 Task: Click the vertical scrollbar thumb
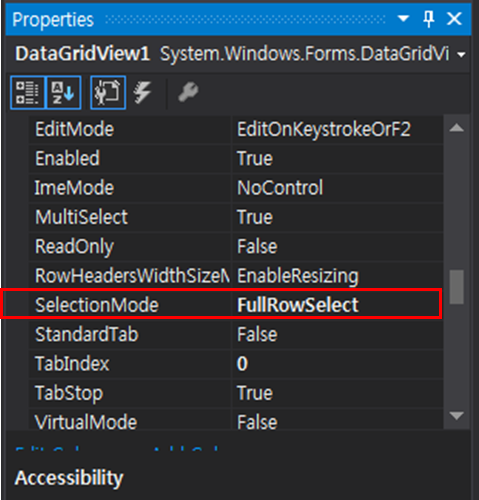[456, 287]
